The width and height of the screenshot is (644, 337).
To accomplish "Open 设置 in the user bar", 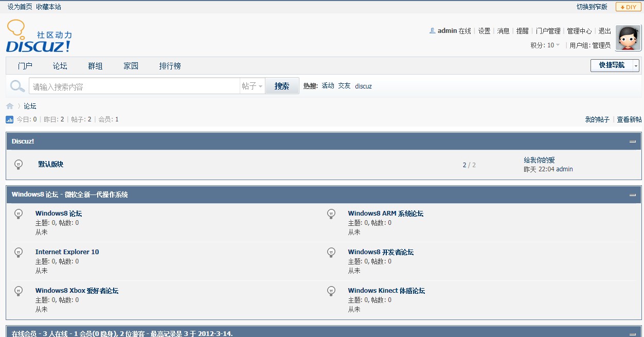I will click(484, 31).
